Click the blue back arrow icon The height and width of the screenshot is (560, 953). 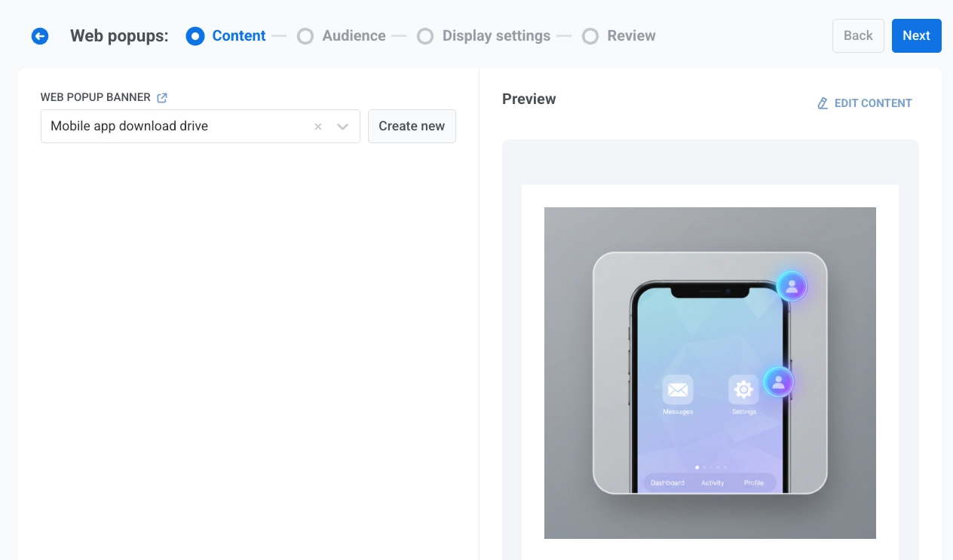coord(40,36)
